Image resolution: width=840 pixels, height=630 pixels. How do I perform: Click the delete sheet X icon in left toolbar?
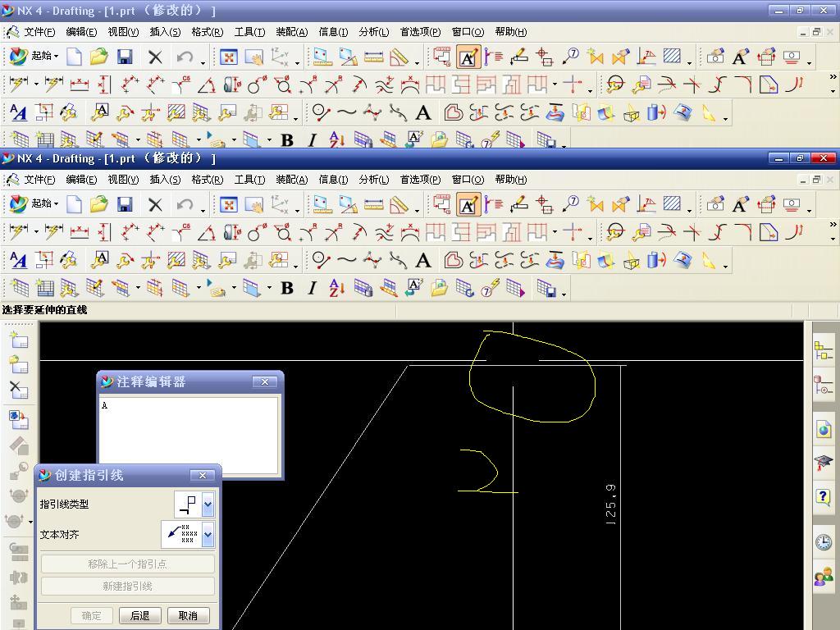coord(19,390)
